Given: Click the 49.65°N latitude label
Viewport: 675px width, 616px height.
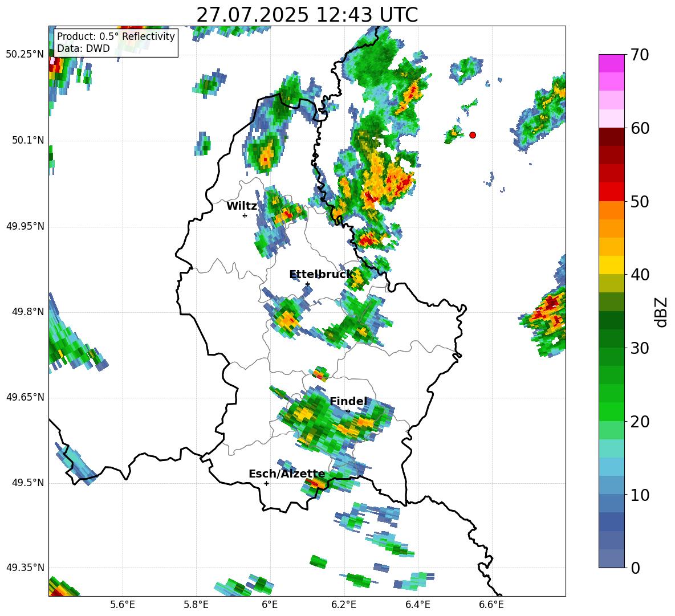Looking at the screenshot, I should click(25, 397).
